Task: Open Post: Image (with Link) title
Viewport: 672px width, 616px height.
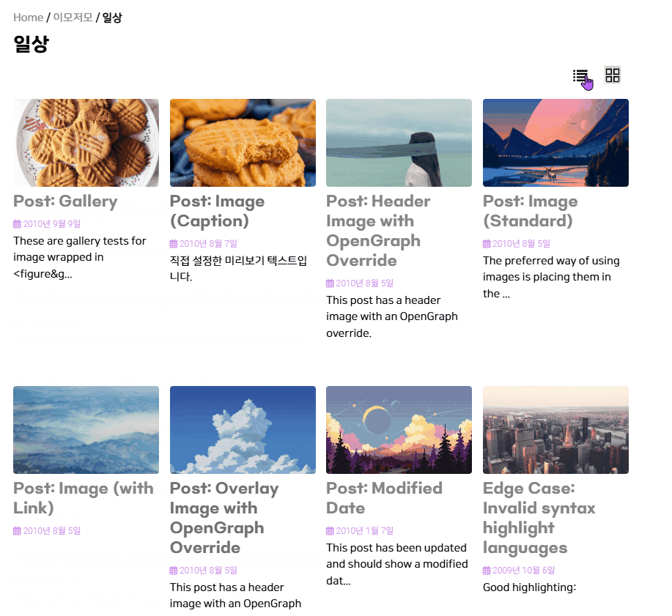Action: [84, 498]
